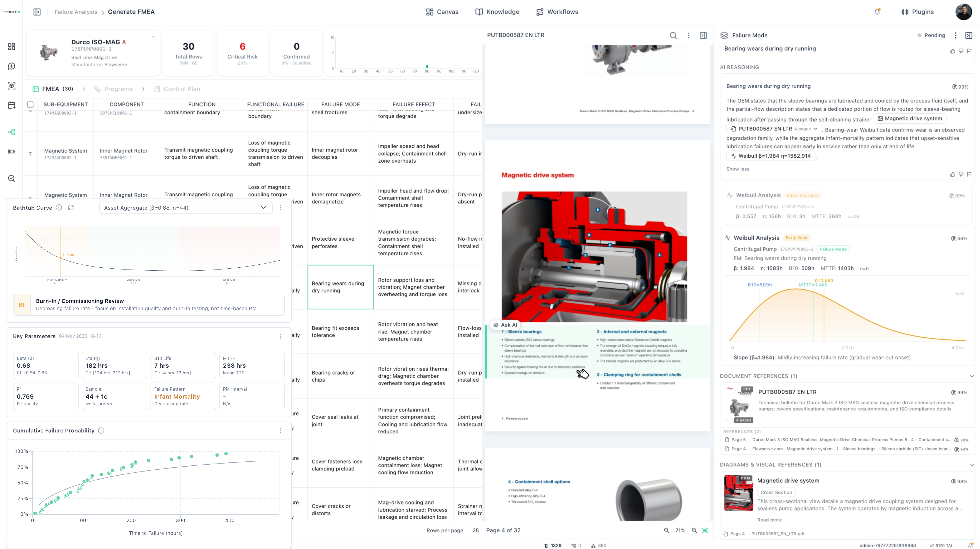Switch to the Programs tab
Screen dimensions: 980x549
(x=114, y=89)
